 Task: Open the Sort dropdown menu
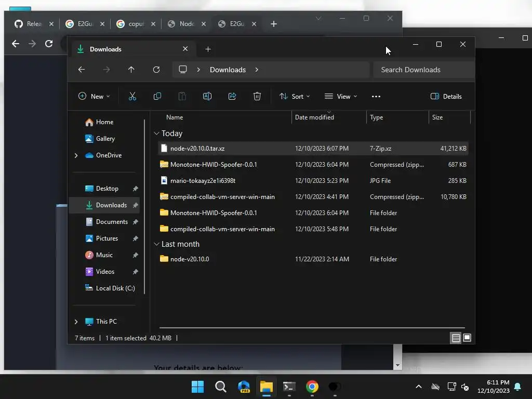[295, 96]
